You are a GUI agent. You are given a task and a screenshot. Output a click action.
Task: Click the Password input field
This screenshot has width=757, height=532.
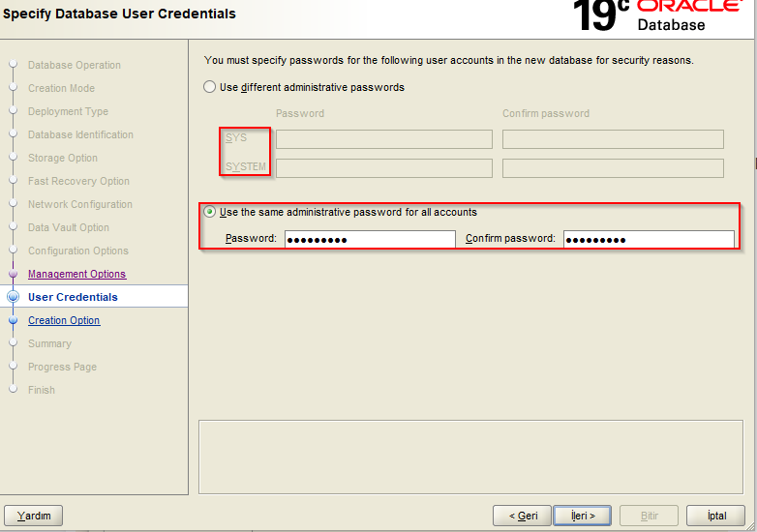(370, 239)
